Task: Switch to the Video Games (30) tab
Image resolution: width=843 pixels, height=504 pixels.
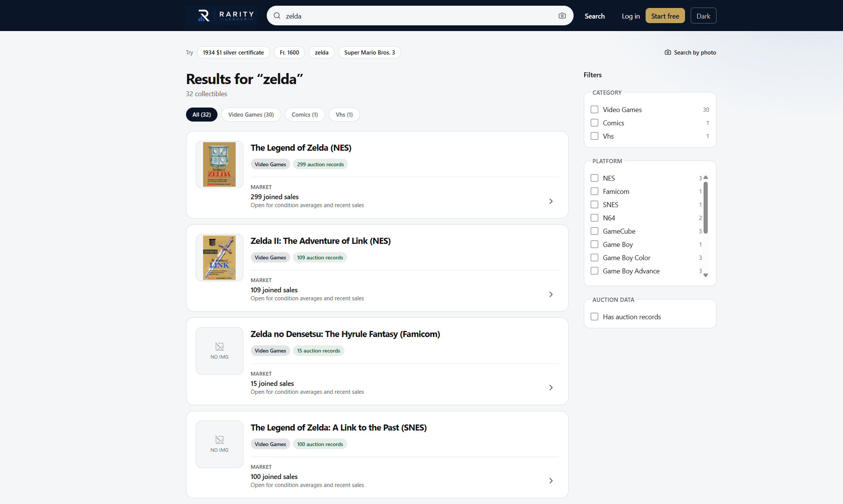Action: (251, 114)
